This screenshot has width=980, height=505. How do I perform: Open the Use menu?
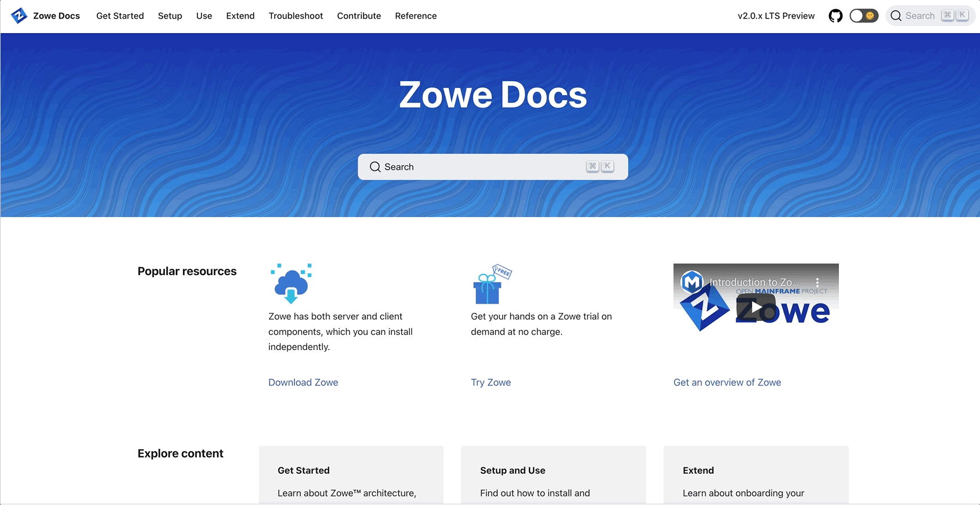204,16
